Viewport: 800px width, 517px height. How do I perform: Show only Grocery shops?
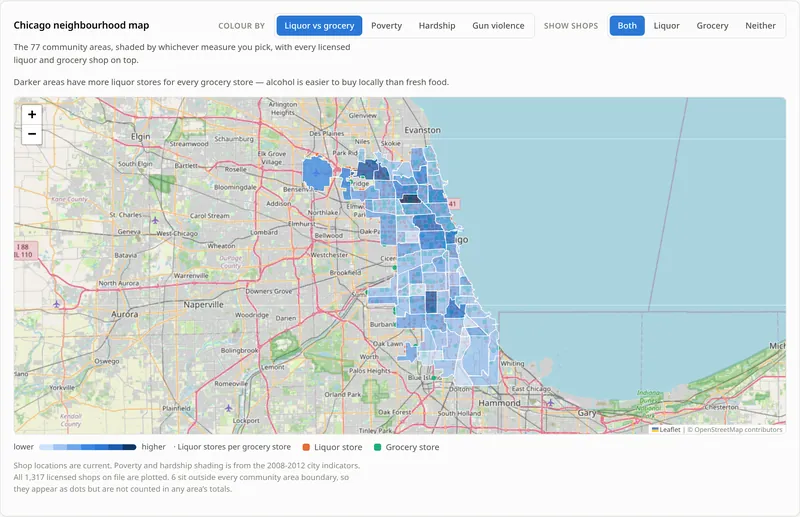pyautogui.click(x=712, y=26)
